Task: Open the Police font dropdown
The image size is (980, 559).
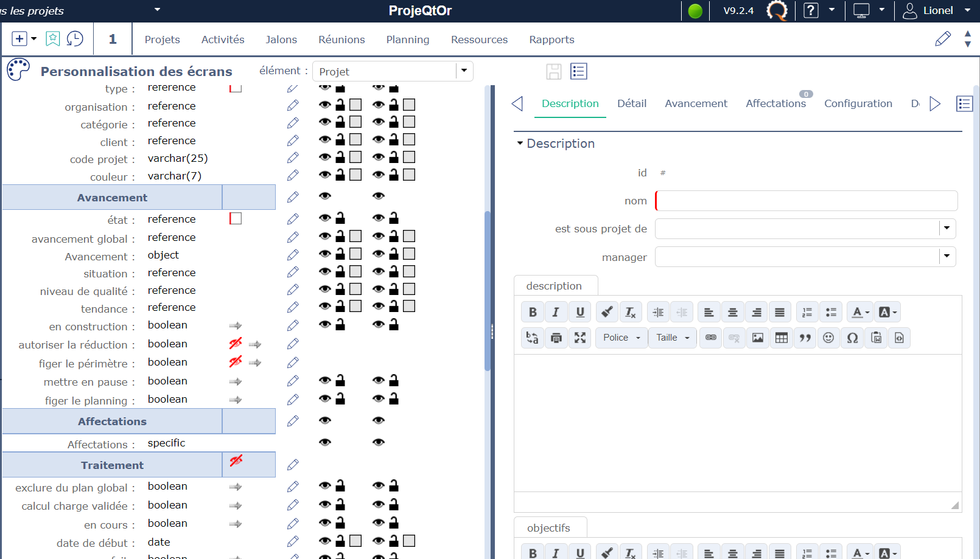Action: pos(621,338)
